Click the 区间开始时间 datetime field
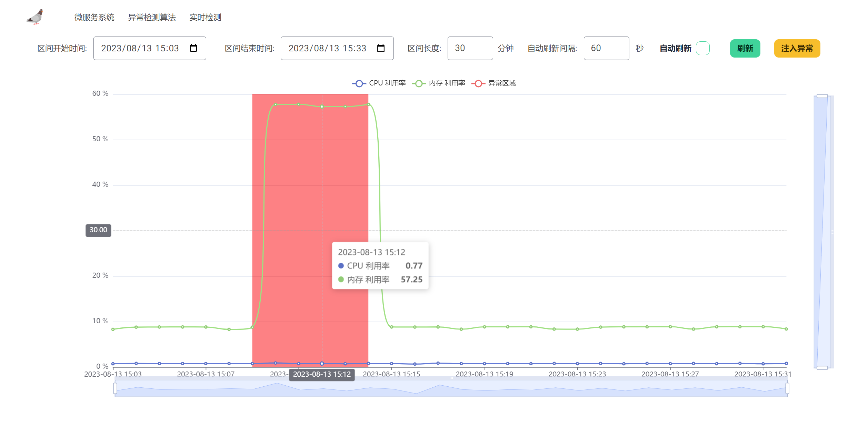The image size is (868, 427). (x=150, y=48)
